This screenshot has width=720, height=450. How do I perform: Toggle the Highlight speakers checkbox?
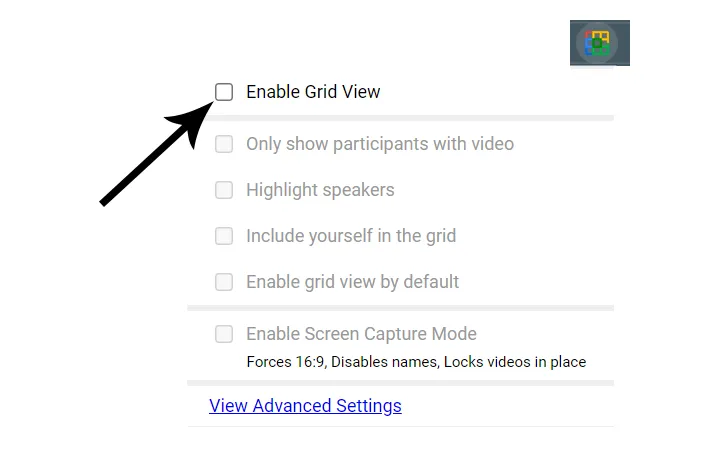(224, 190)
